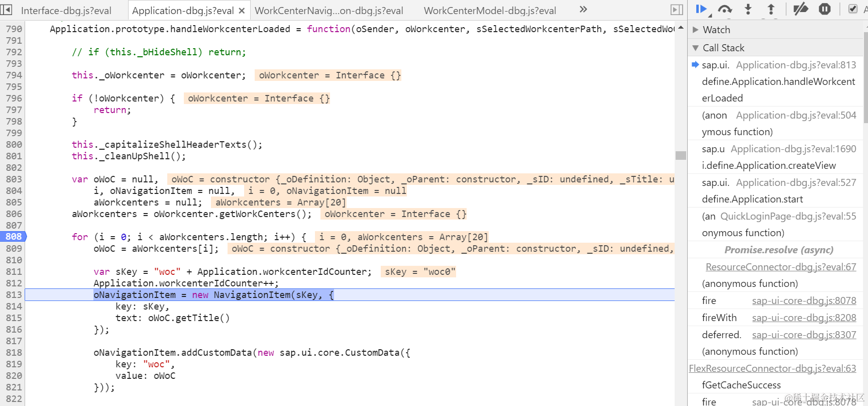Set breakpoint on line number 813
The image size is (868, 406).
pyautogui.click(x=14, y=295)
